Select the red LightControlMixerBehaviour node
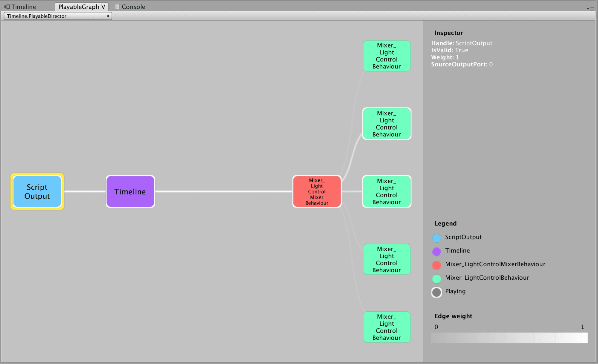The height and width of the screenshot is (364, 598). (317, 191)
